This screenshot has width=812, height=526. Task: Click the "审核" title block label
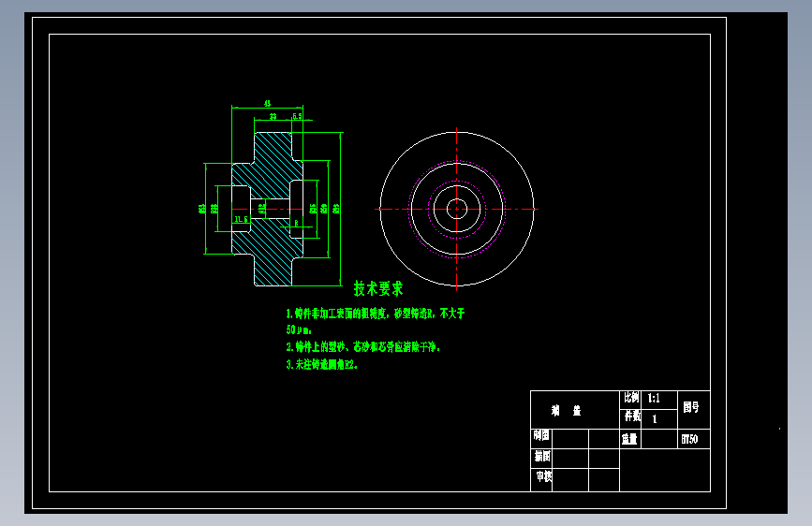tap(544, 476)
